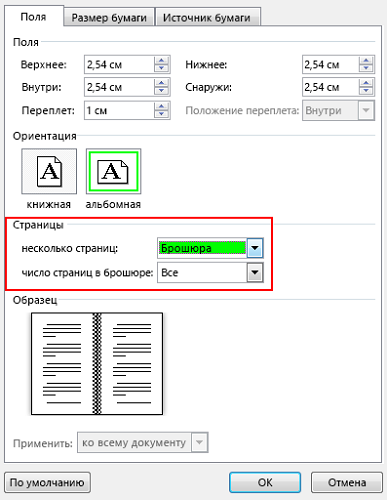Open the несколько страниц dropdown arrow
The height and width of the screenshot is (500, 387).
tap(255, 248)
